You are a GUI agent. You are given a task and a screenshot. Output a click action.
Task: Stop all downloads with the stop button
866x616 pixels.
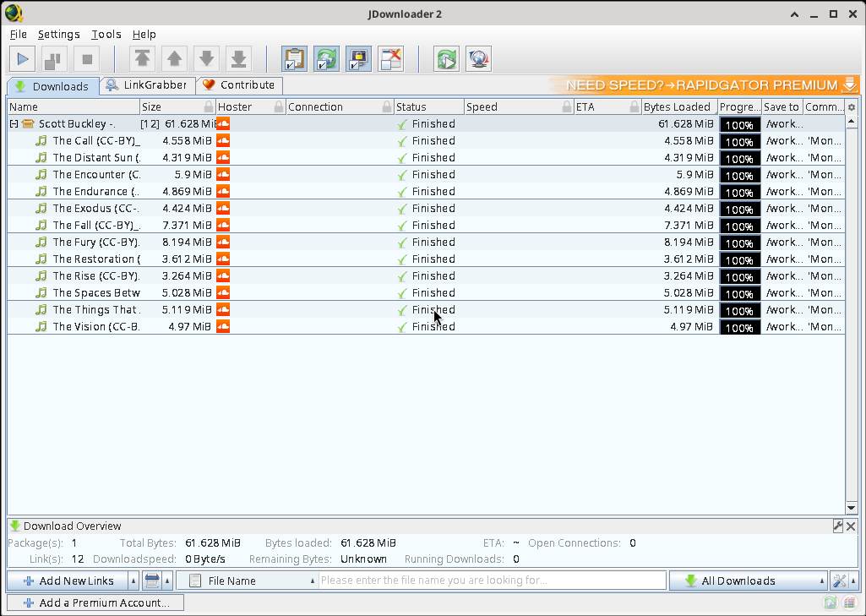(87, 59)
